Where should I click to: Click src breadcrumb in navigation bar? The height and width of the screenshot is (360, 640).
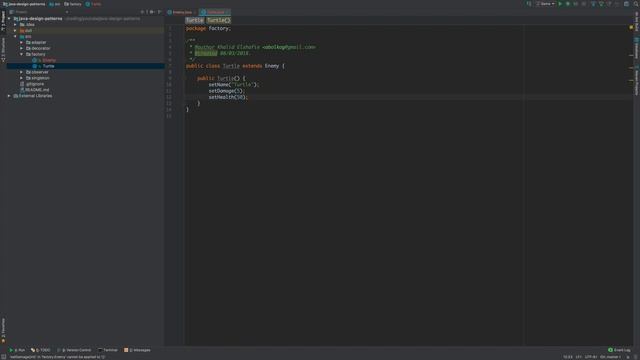coord(54,4)
